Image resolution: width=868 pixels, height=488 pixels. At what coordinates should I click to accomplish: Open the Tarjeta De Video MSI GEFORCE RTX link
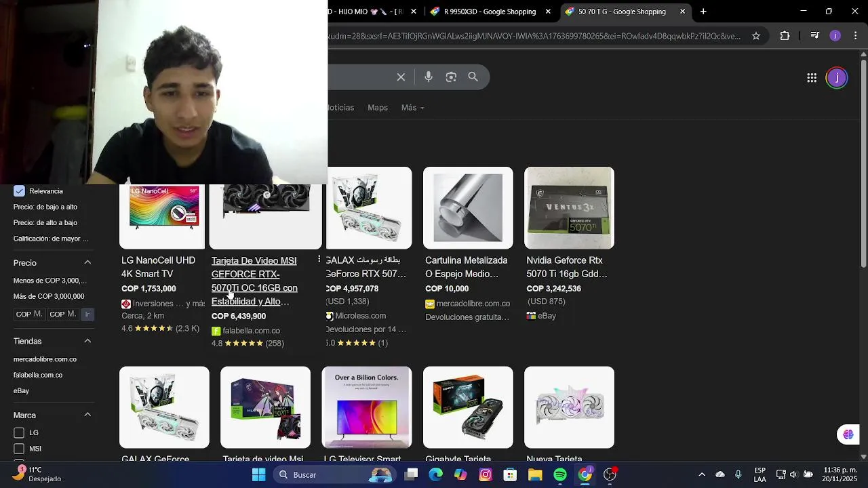(x=254, y=281)
